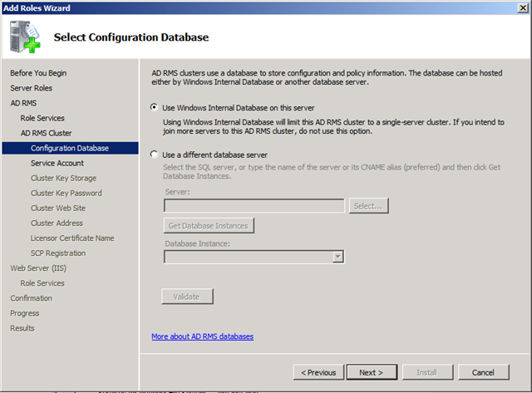This screenshot has height=393, width=532.
Task: Select Use Windows Internal Database radio button
Action: pos(154,107)
